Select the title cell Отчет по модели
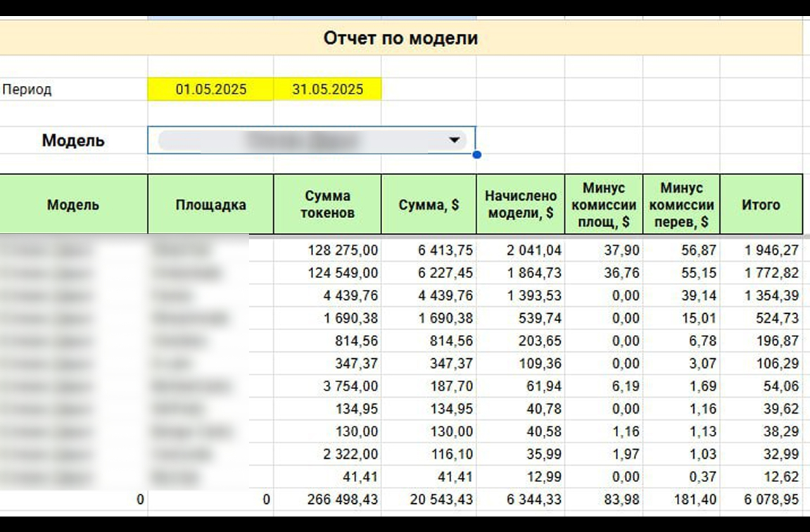 pos(400,38)
